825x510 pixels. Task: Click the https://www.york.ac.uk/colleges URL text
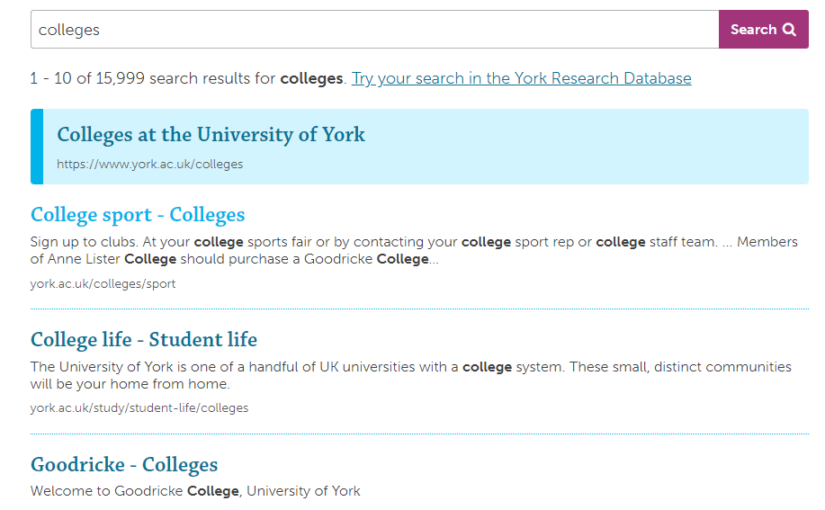tap(150, 164)
